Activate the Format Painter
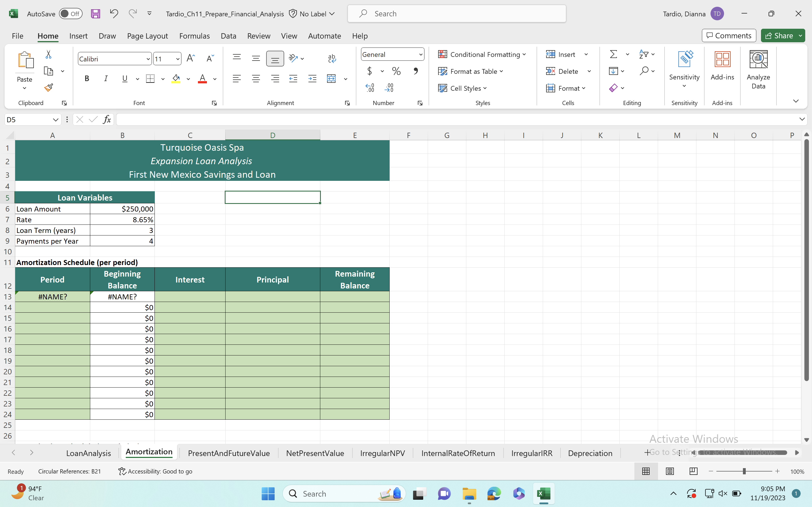Image resolution: width=812 pixels, height=507 pixels. 48,87
